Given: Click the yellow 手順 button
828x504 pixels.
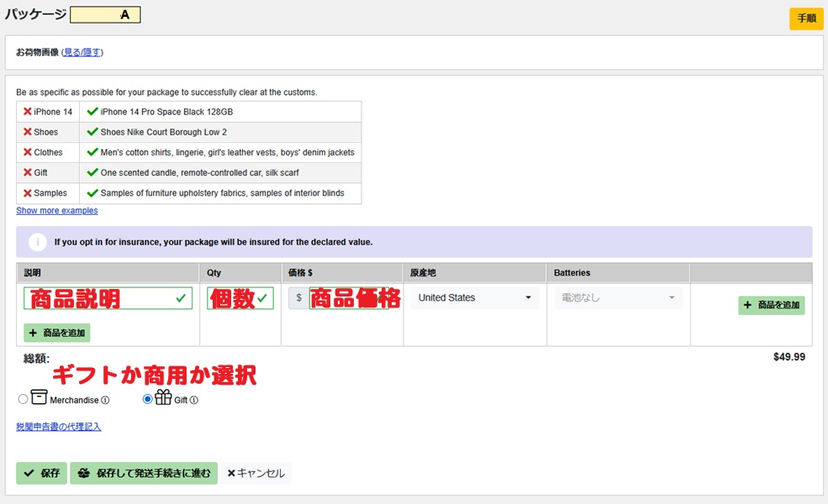Looking at the screenshot, I should (805, 18).
